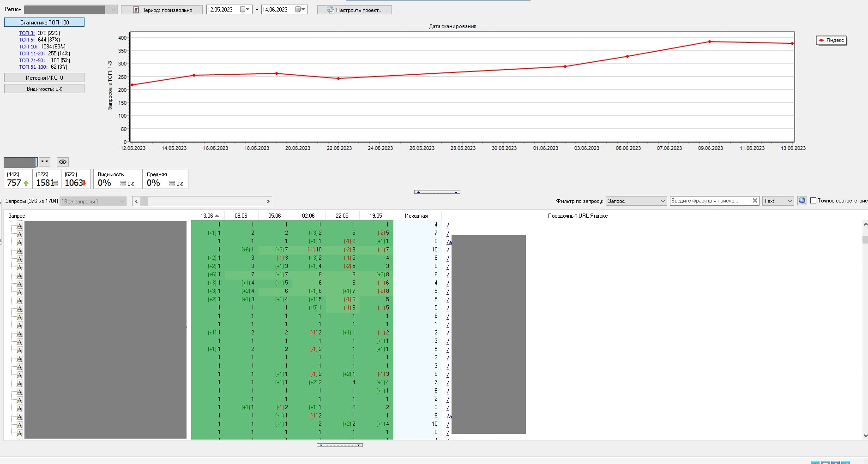868x464 pixels.
Task: Click the eye visibility toggle button
Action: pos(63,162)
